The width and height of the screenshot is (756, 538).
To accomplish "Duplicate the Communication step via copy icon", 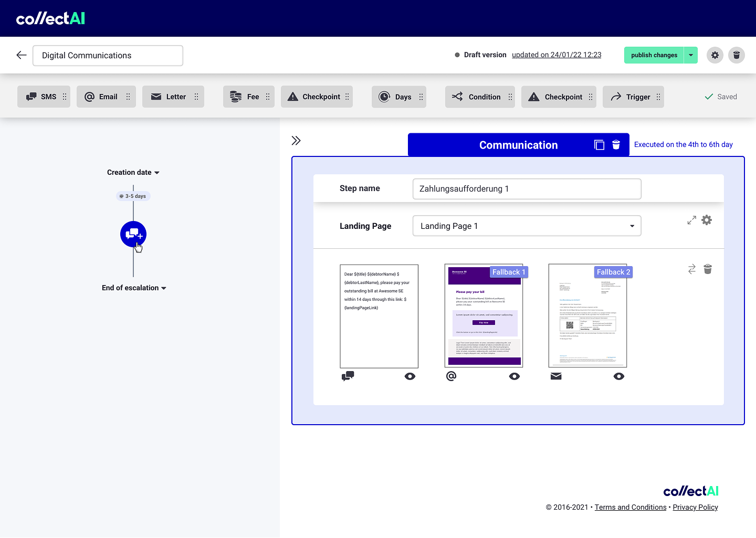I will (599, 145).
